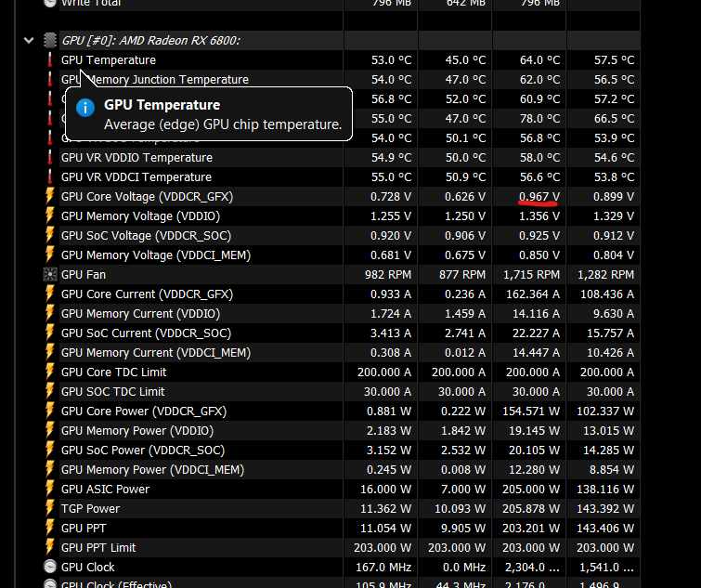Click the 1,715 RPM GPU Fan value
Image resolution: width=701 pixels, height=588 pixels.
click(532, 275)
